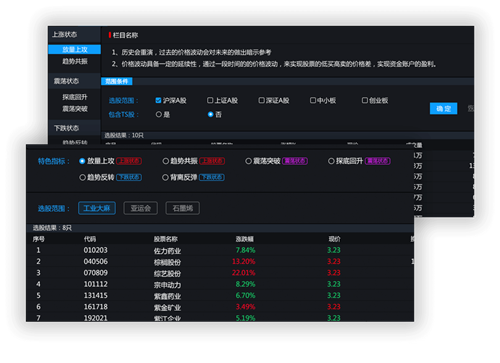500x363 pixels.
Task: Open stock name 紫鑫药业
Action: [x=167, y=296]
